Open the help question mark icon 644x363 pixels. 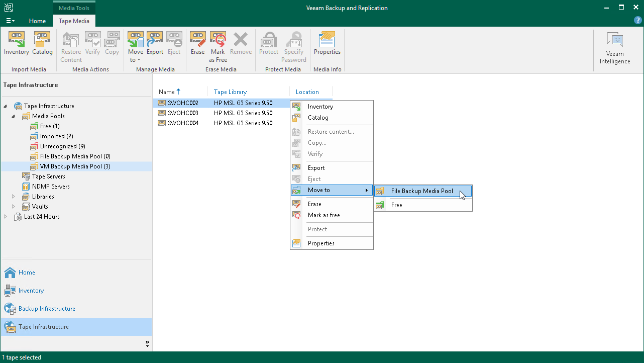tap(638, 21)
